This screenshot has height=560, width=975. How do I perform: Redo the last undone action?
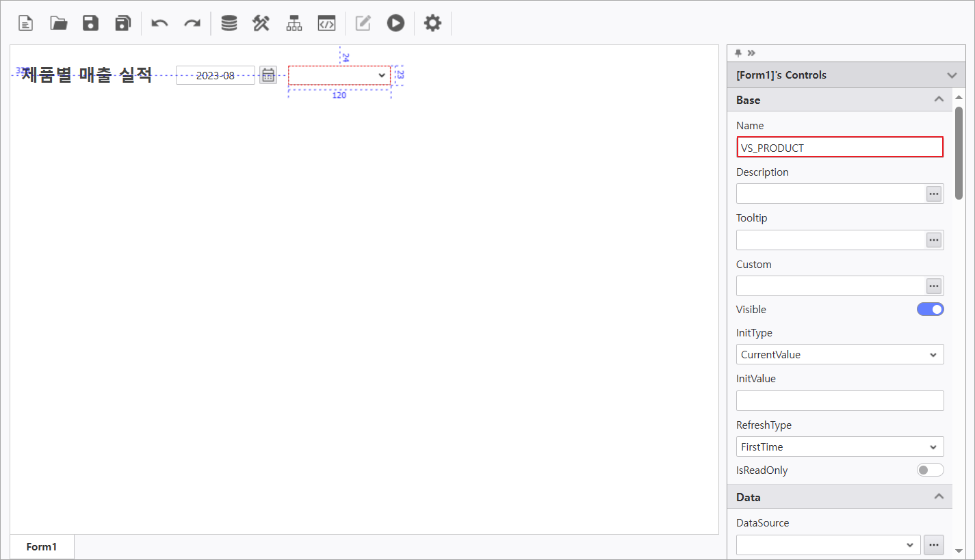coord(192,23)
